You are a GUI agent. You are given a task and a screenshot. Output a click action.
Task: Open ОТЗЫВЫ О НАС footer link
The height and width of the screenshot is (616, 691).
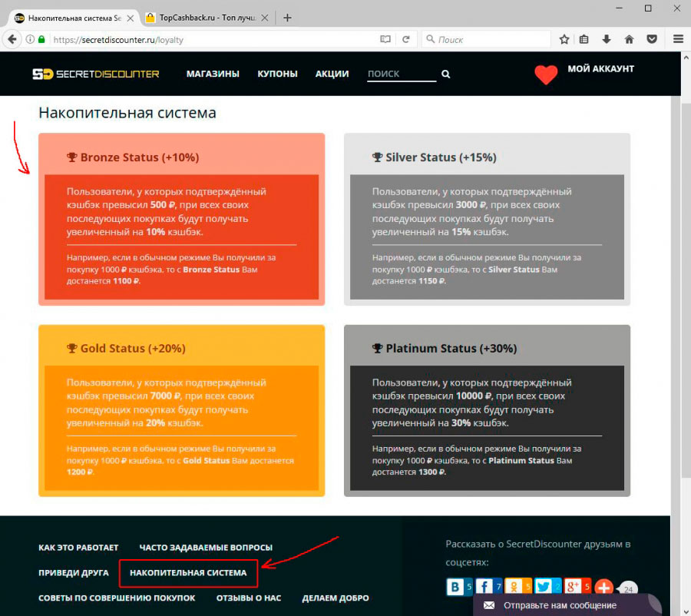click(249, 598)
